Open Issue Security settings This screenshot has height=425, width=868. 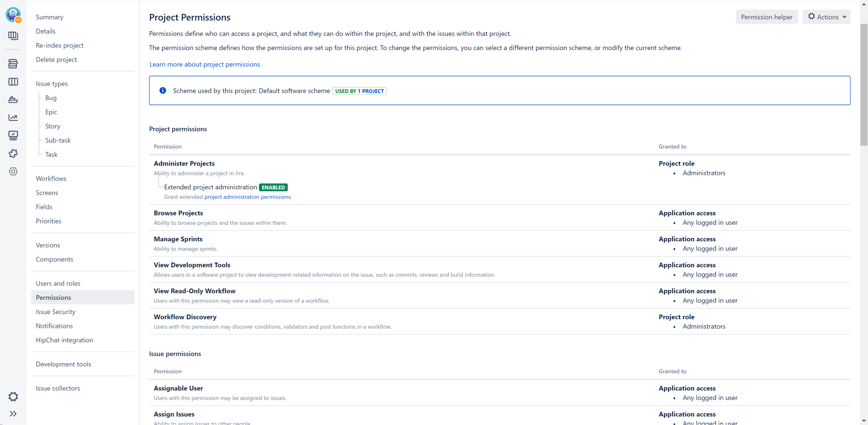(56, 312)
